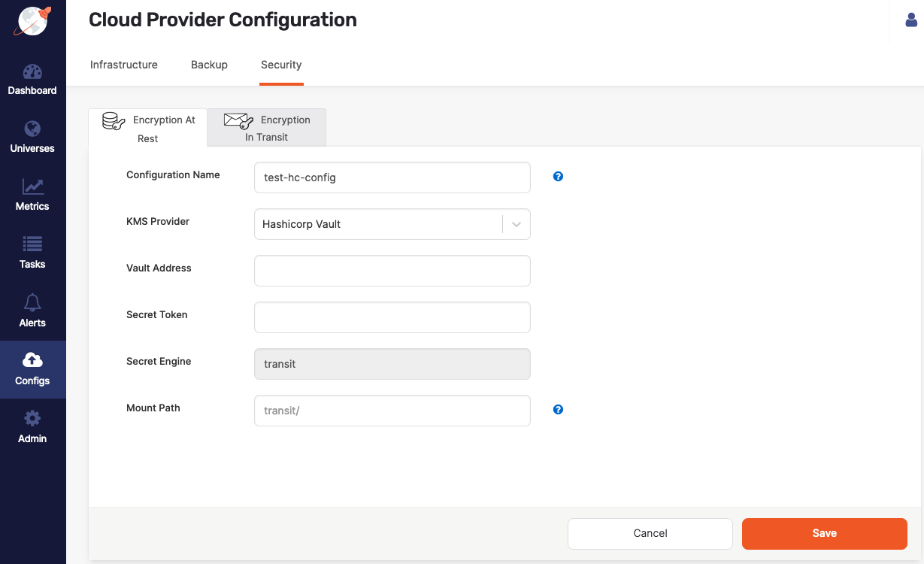Screen dimensions: 924x564
Task: Open the Alerts section
Action: [x=32, y=311]
